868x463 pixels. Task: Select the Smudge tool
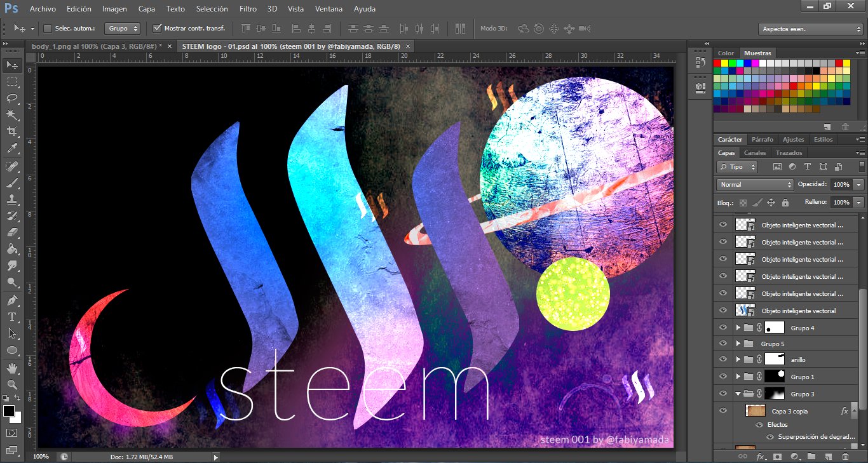(12, 265)
